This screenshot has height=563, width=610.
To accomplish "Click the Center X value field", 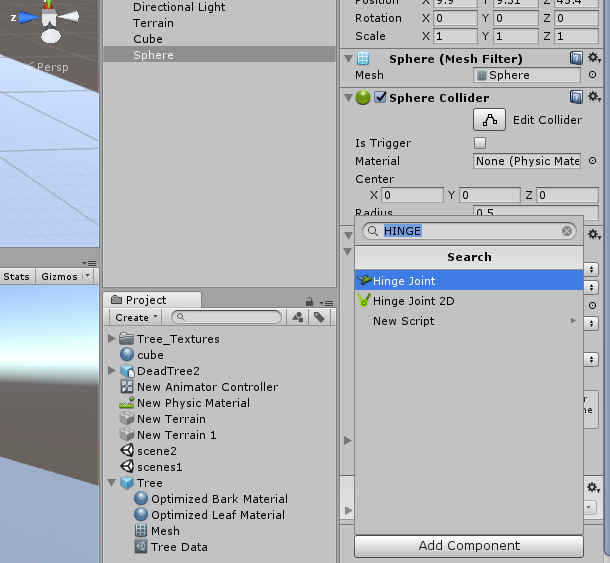I will (x=412, y=195).
